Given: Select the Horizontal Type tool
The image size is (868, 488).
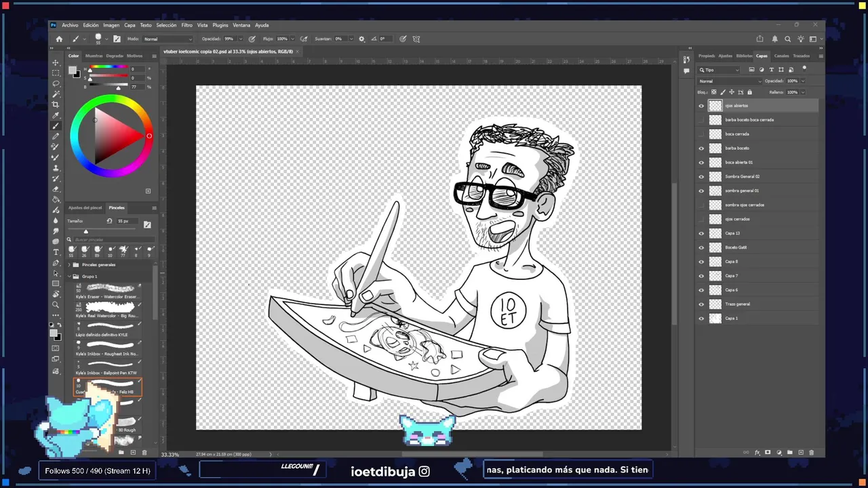Looking at the screenshot, I should click(x=56, y=252).
